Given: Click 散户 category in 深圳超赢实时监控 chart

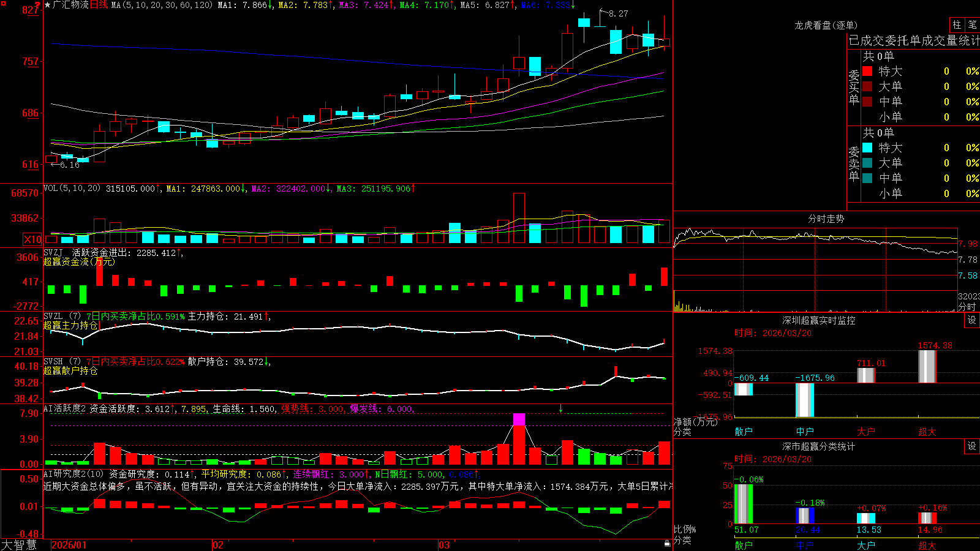Looking at the screenshot, I should 744,432.
